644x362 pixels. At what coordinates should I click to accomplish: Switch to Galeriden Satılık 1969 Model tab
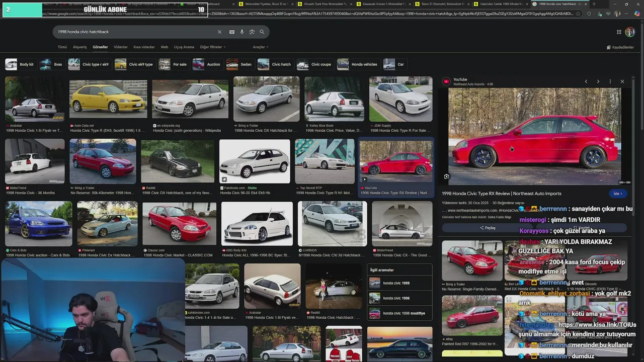click(501, 4)
